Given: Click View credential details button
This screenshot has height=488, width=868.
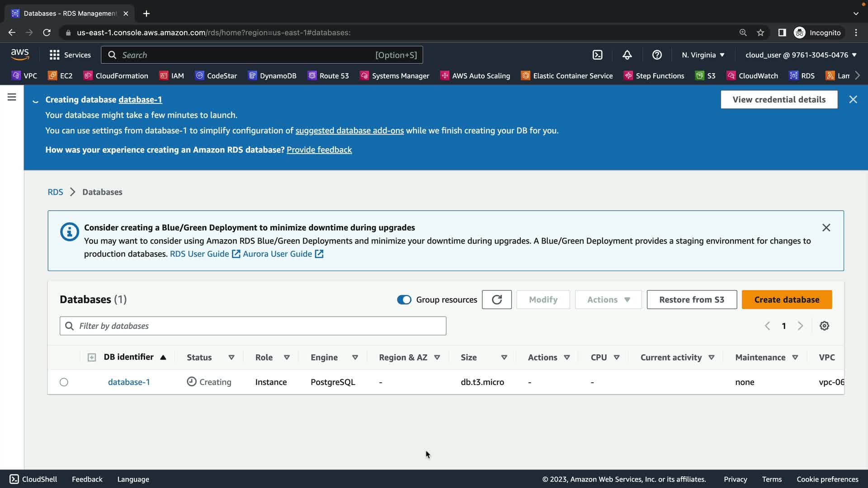Looking at the screenshot, I should click(778, 99).
